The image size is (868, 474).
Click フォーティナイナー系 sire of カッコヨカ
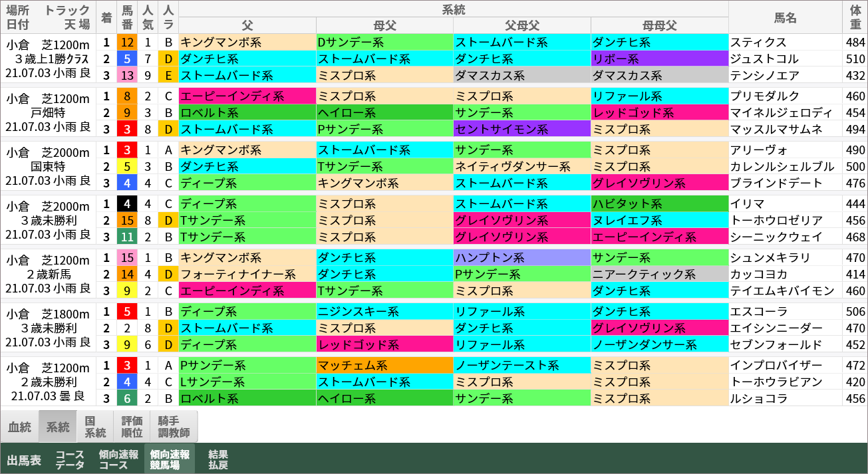[x=247, y=274]
